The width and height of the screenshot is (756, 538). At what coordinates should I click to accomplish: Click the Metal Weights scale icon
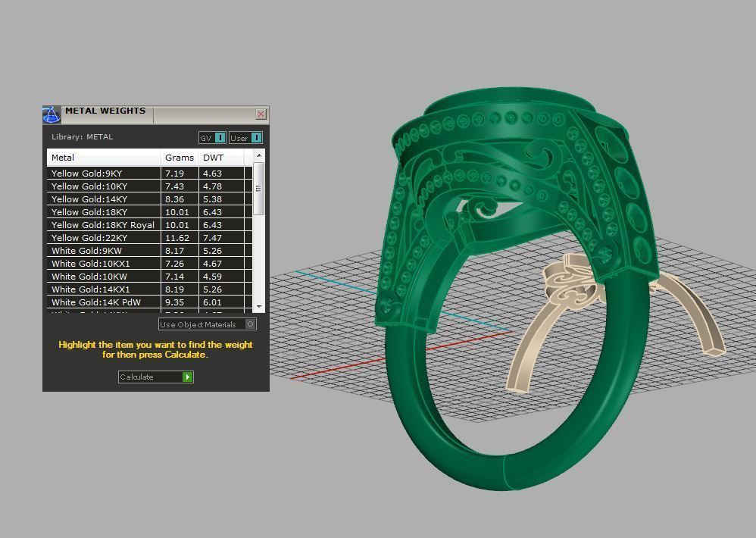tap(52, 114)
